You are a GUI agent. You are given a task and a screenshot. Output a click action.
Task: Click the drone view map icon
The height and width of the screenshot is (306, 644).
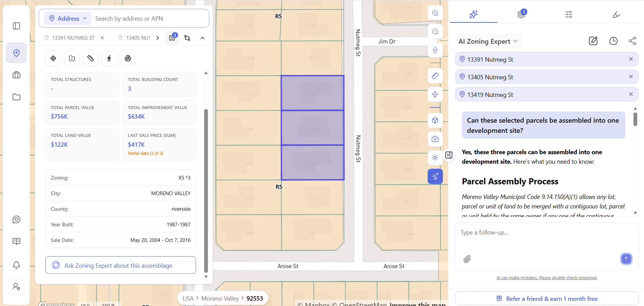click(x=435, y=94)
